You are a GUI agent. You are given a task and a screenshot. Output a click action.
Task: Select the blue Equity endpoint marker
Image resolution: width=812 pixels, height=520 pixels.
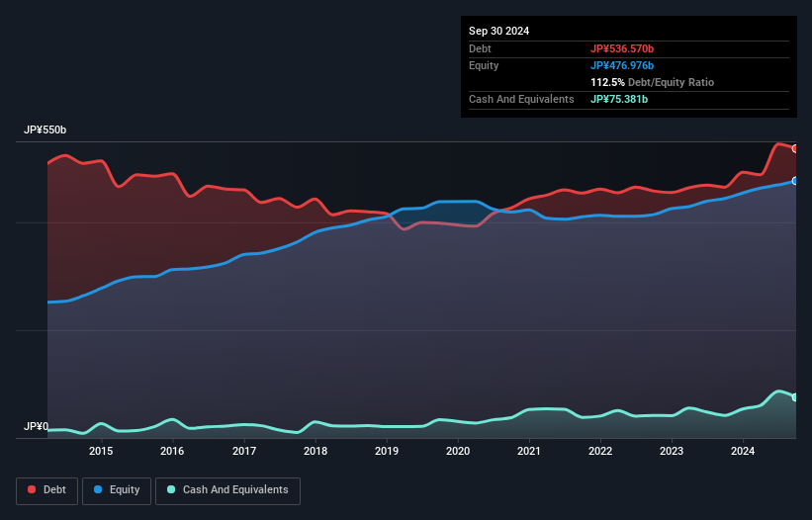pos(795,181)
